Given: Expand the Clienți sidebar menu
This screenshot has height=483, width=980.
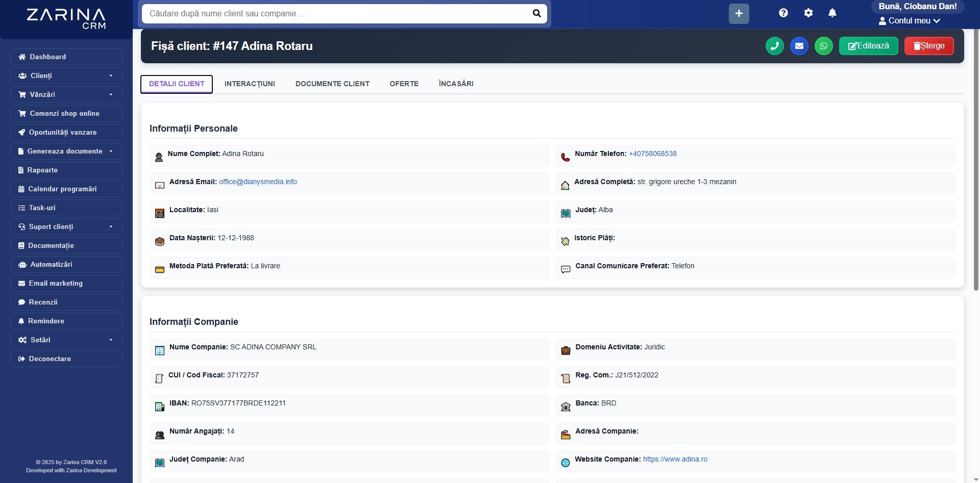Looking at the screenshot, I should coord(66,75).
